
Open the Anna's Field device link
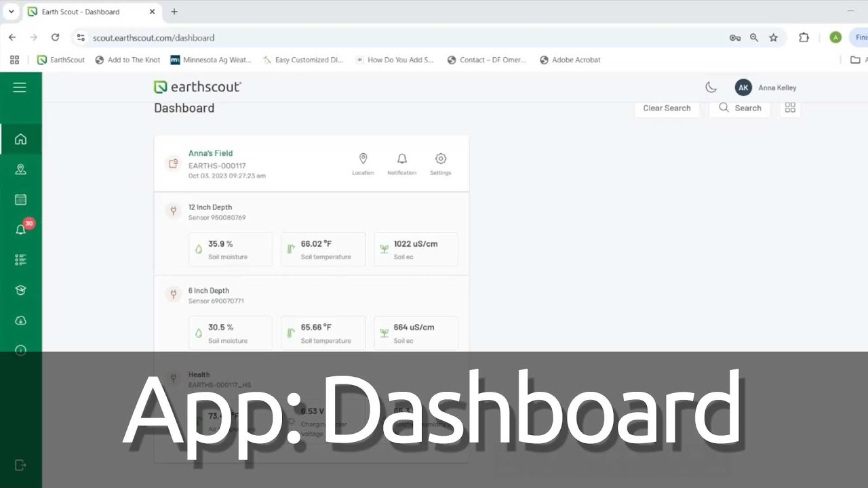pyautogui.click(x=210, y=153)
